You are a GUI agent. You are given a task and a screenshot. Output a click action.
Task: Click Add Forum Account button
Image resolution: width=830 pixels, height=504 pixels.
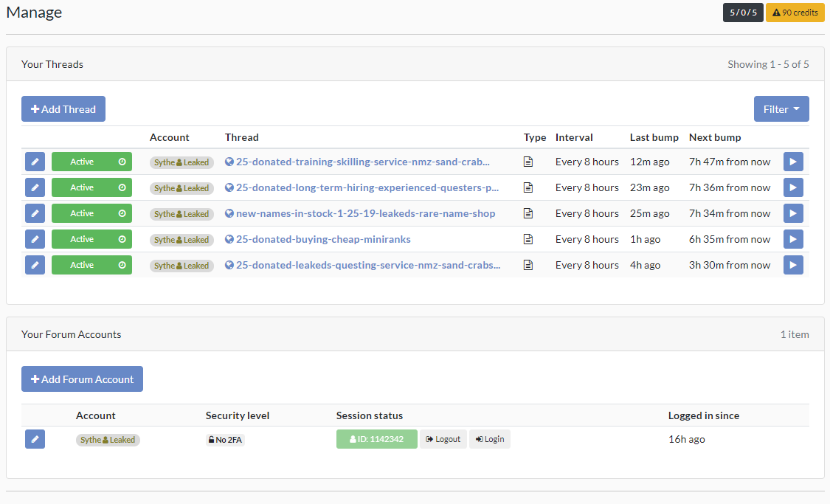[x=82, y=379]
